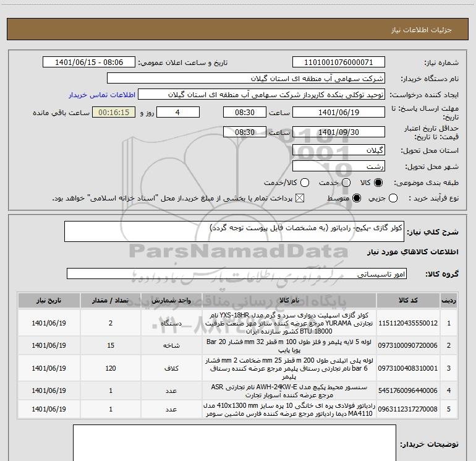Screen dimensions: 476x461
Task: Click YURAMA split air conditioner item name
Action: 289,323
